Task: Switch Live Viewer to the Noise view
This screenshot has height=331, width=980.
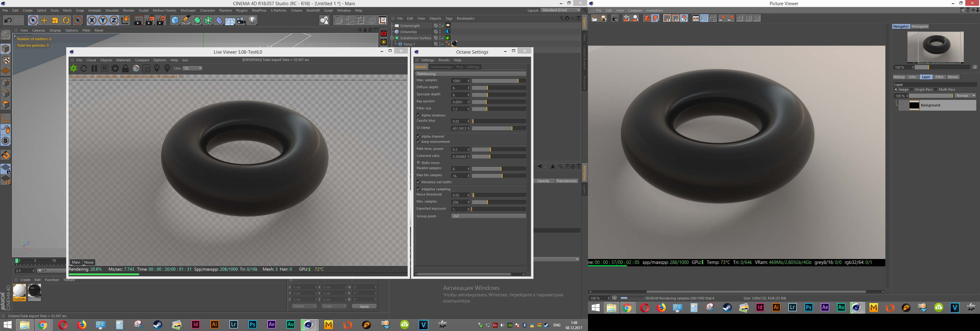Action: 89,262
